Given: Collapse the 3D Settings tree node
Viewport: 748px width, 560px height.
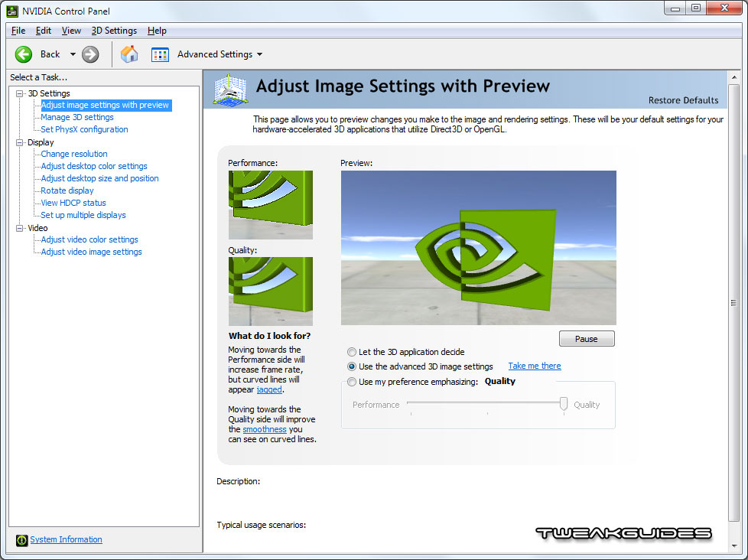Looking at the screenshot, I should [20, 93].
